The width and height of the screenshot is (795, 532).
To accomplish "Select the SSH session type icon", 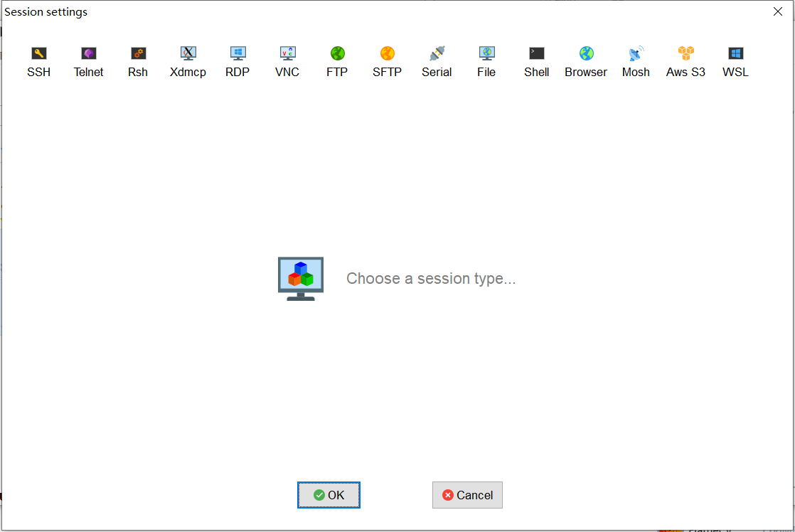I will point(38,62).
